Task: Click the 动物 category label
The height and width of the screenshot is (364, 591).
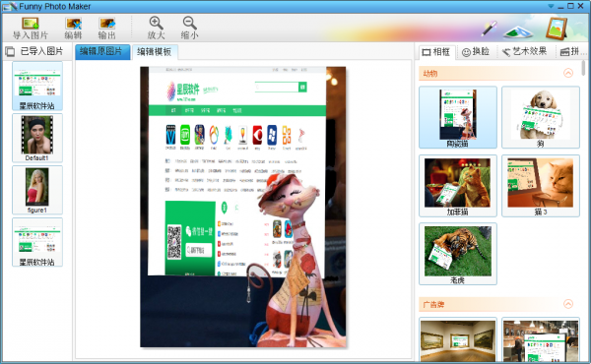Action: click(430, 74)
